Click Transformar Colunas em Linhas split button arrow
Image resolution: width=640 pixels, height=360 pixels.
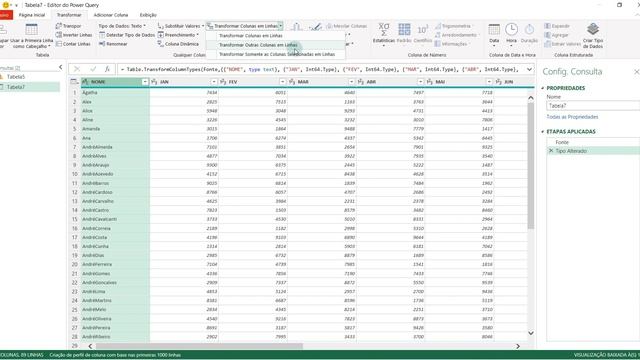(281, 26)
